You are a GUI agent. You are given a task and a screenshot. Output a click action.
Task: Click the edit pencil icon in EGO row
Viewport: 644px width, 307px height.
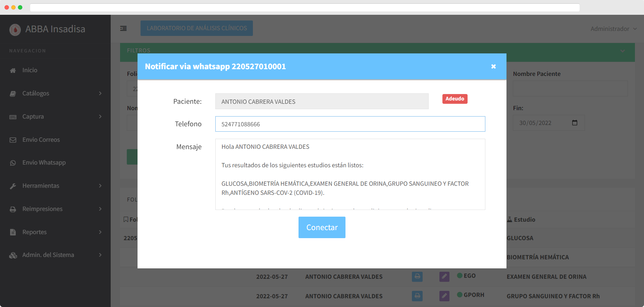[x=444, y=277]
